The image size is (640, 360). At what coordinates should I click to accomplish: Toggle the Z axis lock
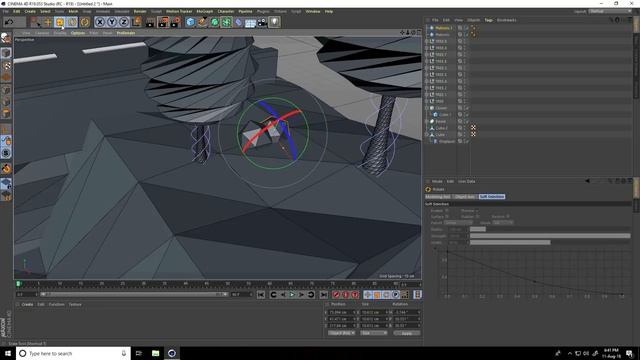[124, 22]
